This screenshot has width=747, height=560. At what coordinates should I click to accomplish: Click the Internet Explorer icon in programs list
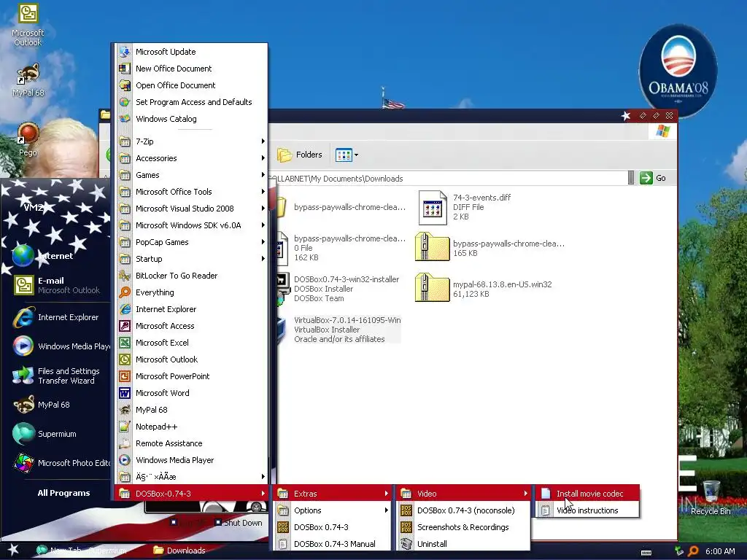pyautogui.click(x=125, y=309)
